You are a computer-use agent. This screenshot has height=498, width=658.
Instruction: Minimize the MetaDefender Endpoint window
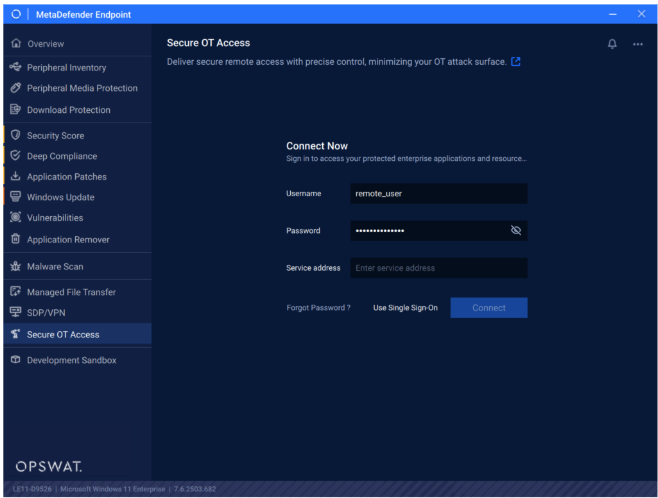[x=613, y=14]
